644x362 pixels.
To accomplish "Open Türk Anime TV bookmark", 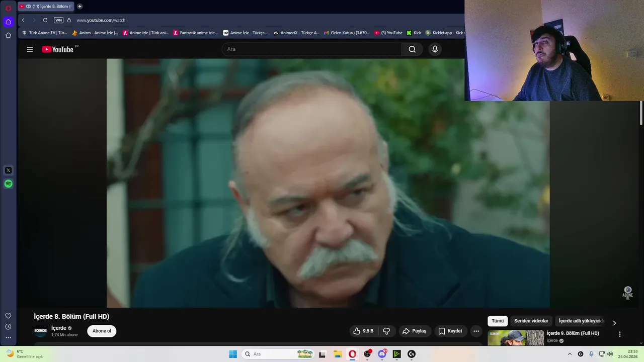I will (x=45, y=33).
